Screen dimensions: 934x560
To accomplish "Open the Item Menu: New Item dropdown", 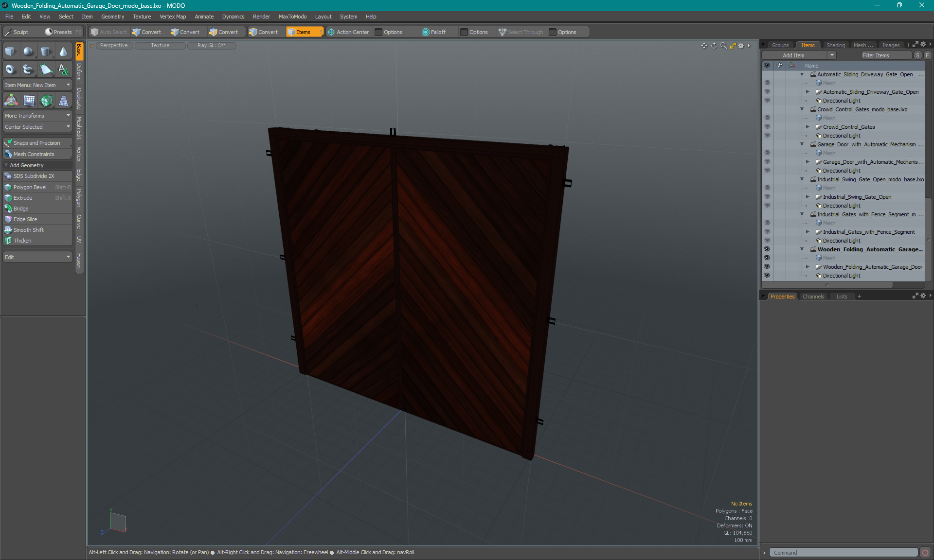I will (x=37, y=85).
